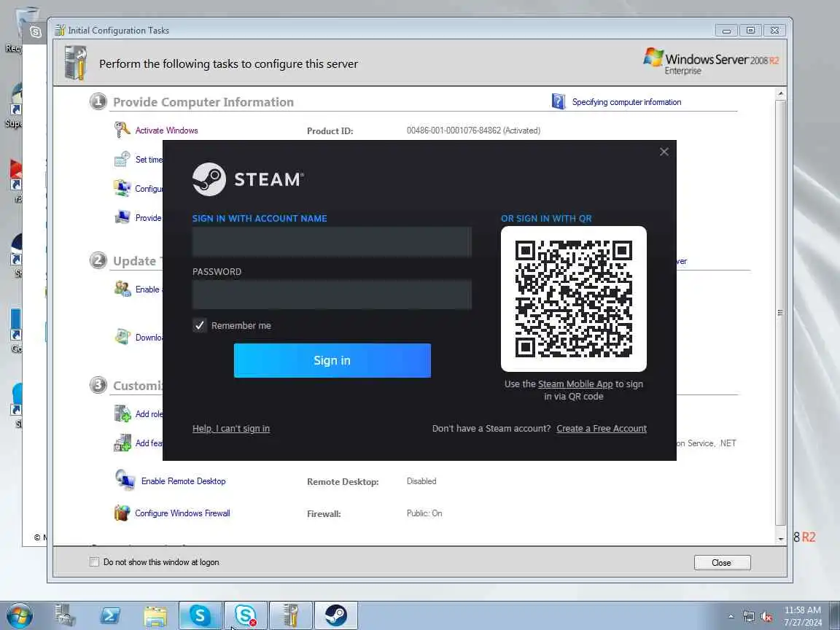The width and height of the screenshot is (840, 630).
Task: Click the Initial Configuration Tasks scrollbar up arrow
Action: (x=780, y=94)
